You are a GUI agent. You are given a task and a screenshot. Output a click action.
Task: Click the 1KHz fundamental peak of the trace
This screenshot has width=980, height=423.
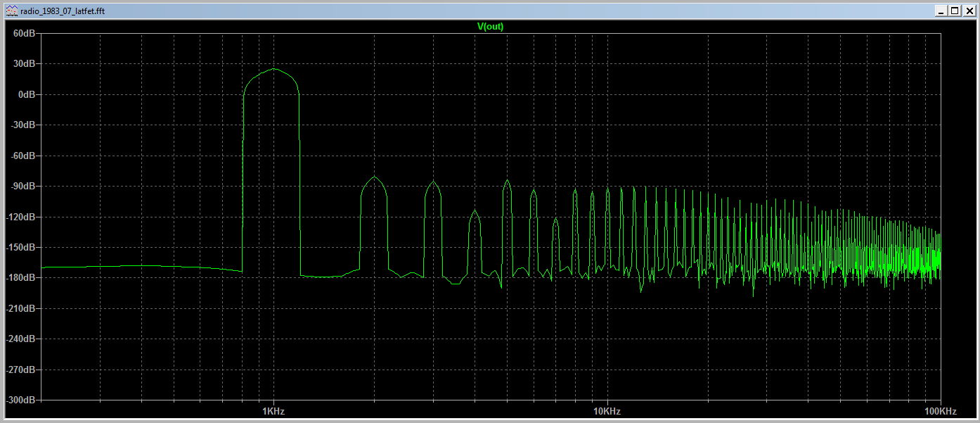click(273, 69)
